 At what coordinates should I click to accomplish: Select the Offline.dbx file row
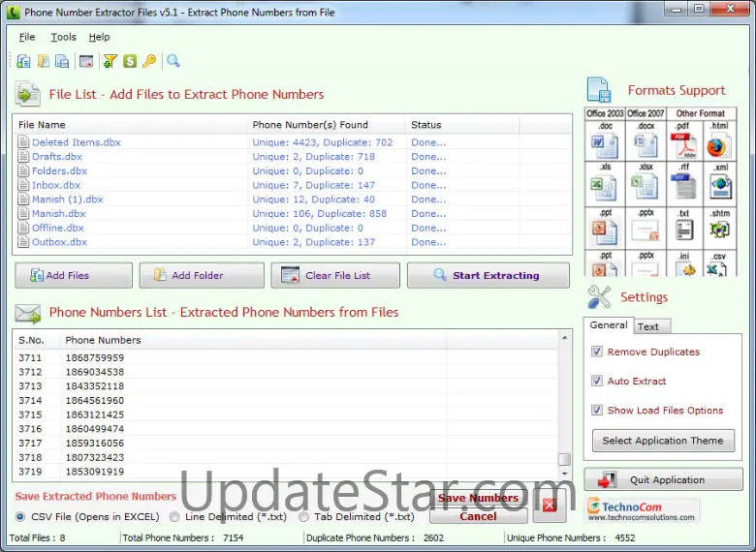[292, 228]
